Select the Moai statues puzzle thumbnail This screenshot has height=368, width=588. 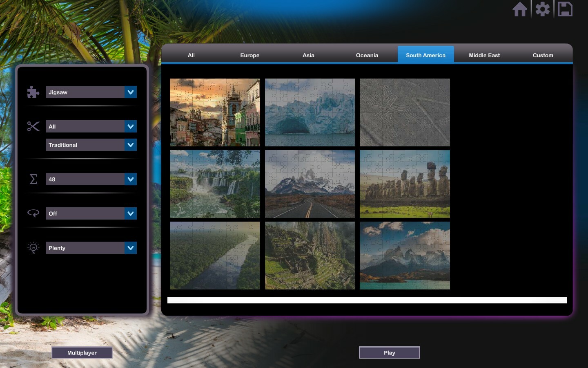pyautogui.click(x=404, y=184)
